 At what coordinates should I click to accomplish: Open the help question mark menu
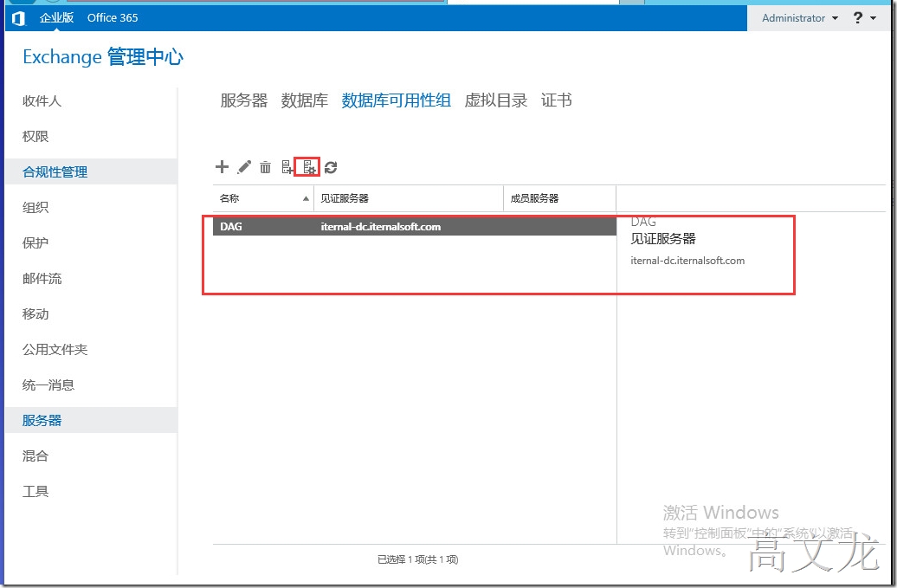coord(864,17)
